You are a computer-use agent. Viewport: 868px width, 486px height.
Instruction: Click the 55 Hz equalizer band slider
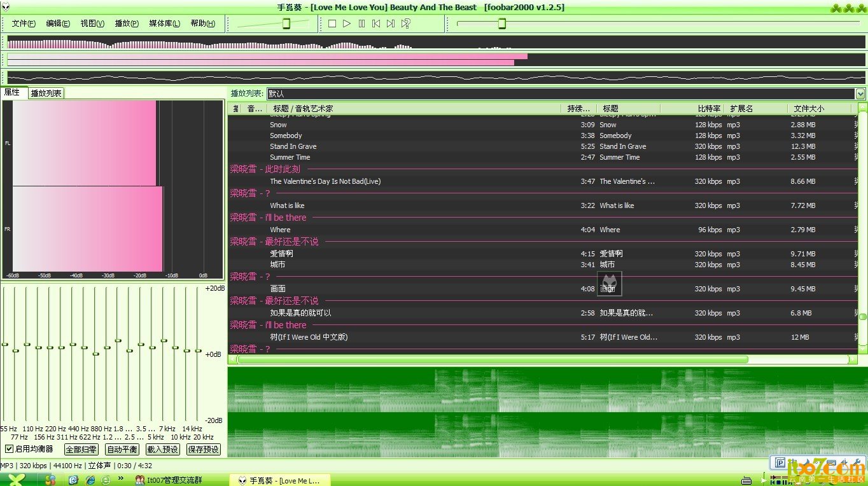point(4,344)
